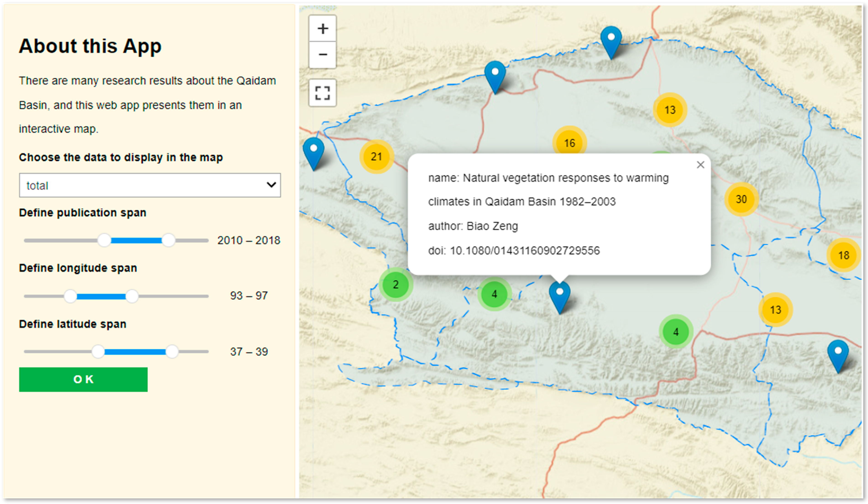
Task: Open the cluster marker labeled 30
Action: 741,199
